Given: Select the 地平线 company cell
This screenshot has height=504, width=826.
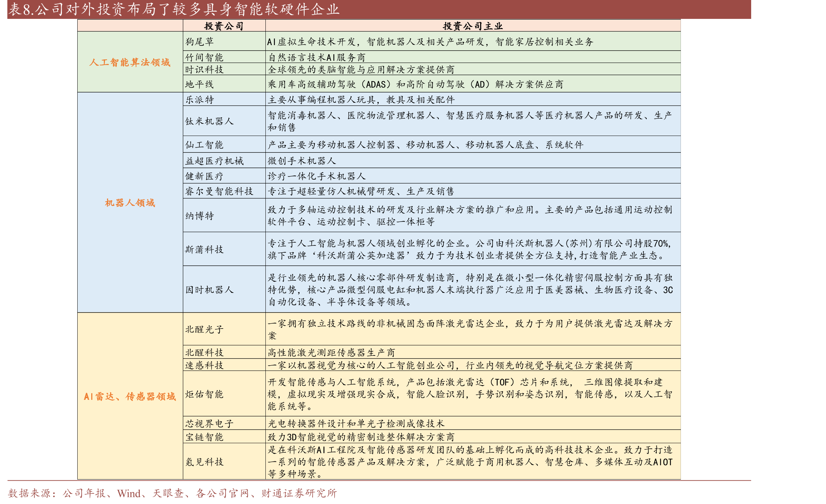Looking at the screenshot, I should [224, 84].
